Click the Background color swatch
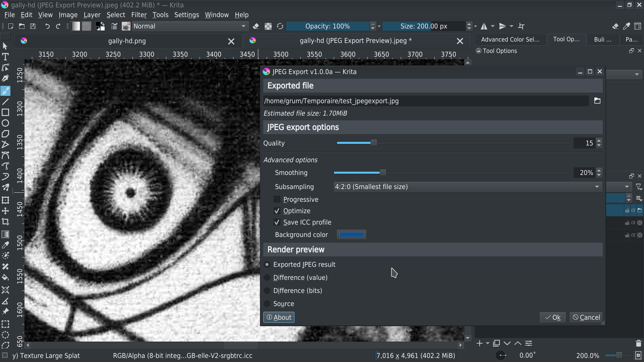This screenshot has width=644, height=362. pos(351,235)
